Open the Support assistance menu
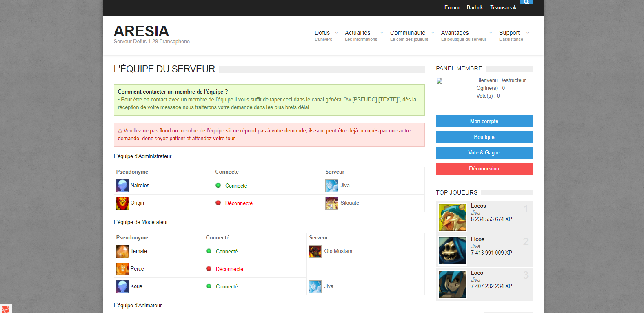This screenshot has height=313, width=644. point(511,36)
